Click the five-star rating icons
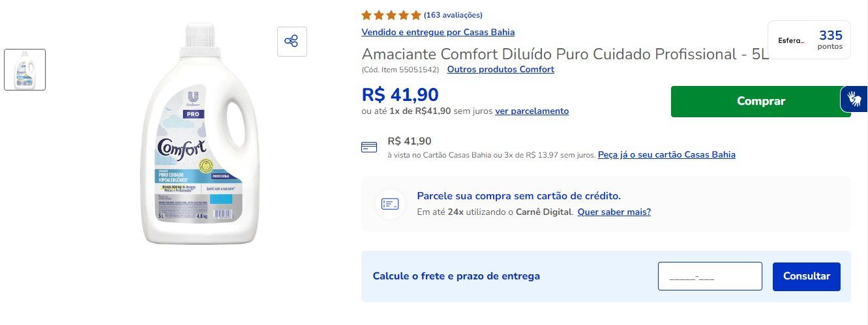 391,15
